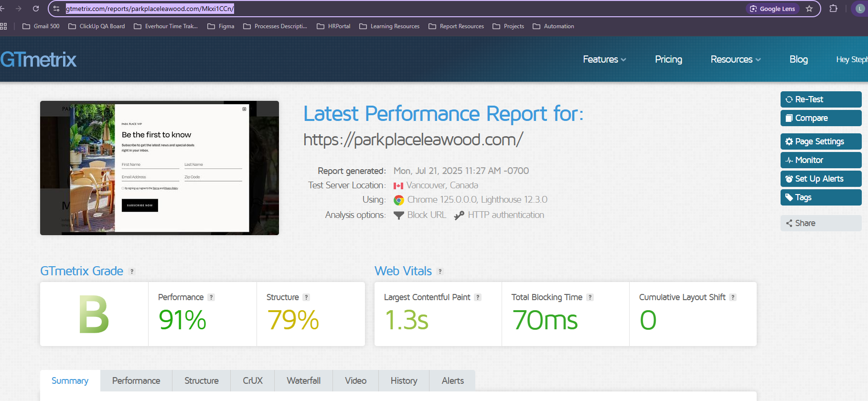Open the Processes Descripti bookmark folder
Viewport: 868px width, 401px height.
[275, 26]
